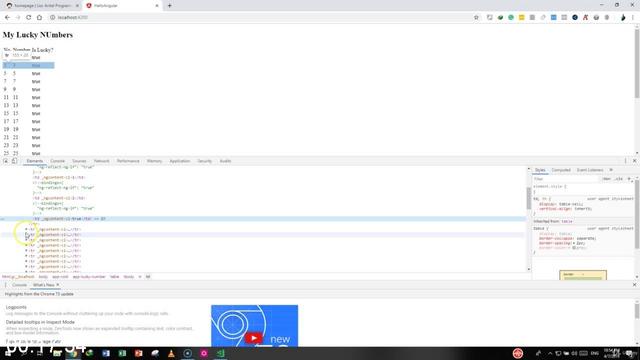Click 'body' in the DOM breadcrumb
The image size is (640, 360).
(43, 277)
